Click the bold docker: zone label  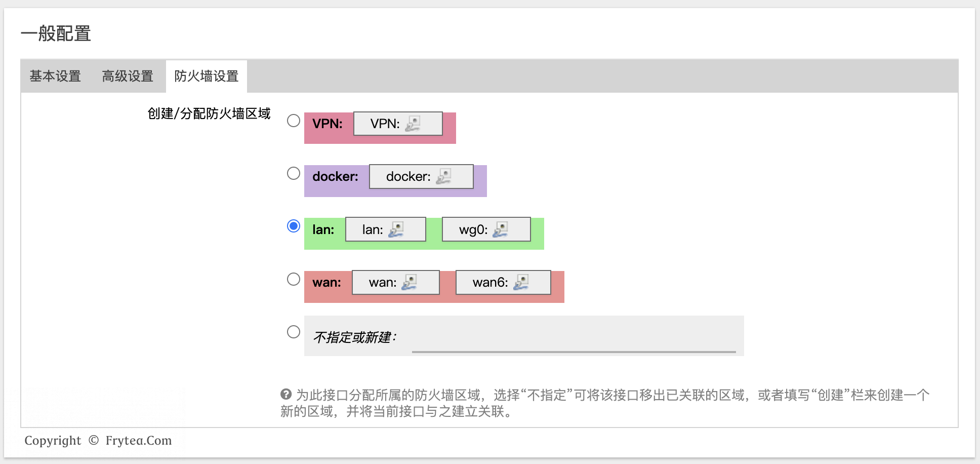pyautogui.click(x=335, y=177)
